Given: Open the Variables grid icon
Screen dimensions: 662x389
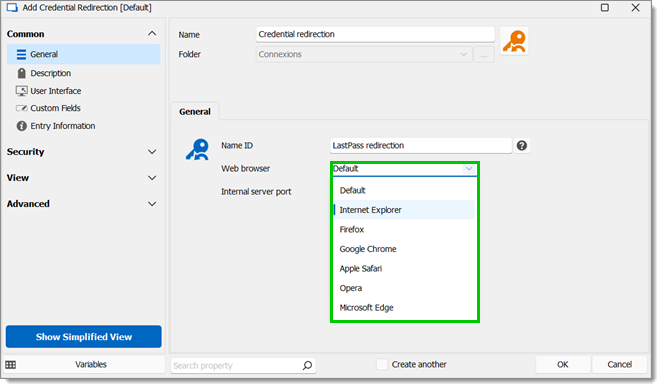Looking at the screenshot, I should click(11, 365).
